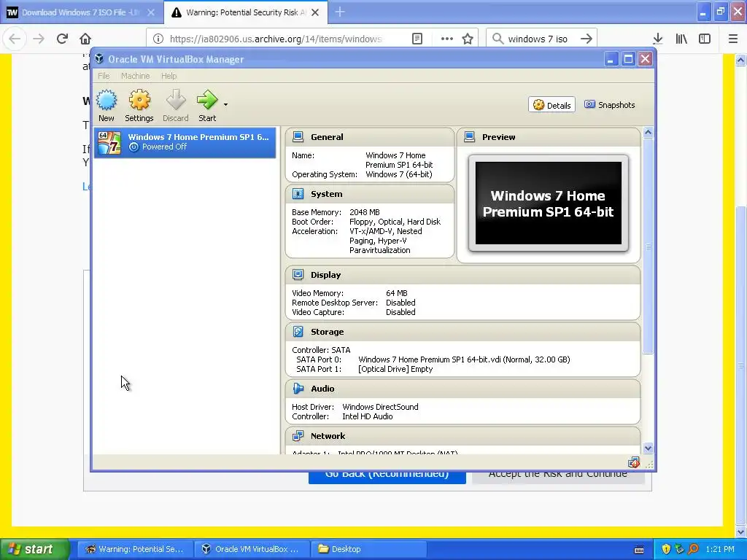Click the Firefox reload button

click(62, 39)
